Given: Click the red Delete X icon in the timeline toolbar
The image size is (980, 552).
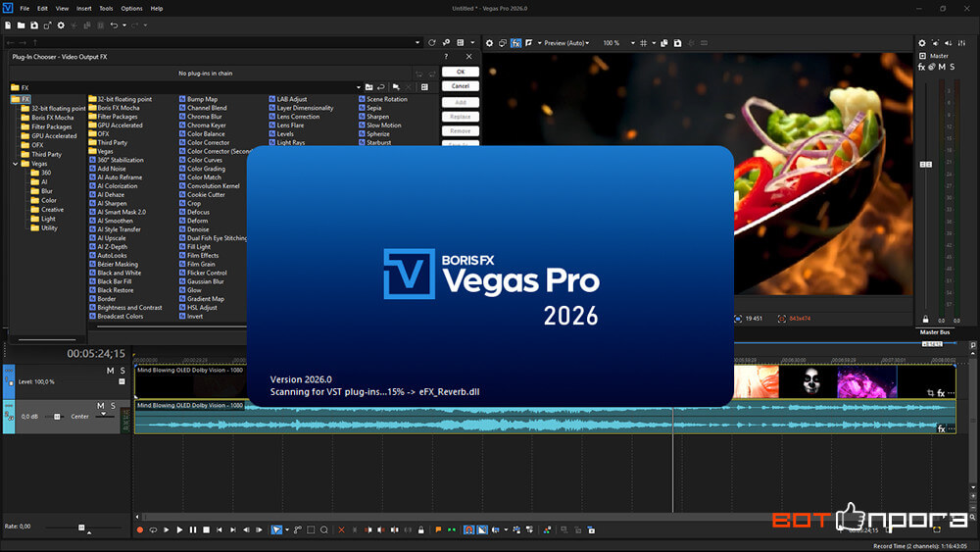Looking at the screenshot, I should point(341,530).
